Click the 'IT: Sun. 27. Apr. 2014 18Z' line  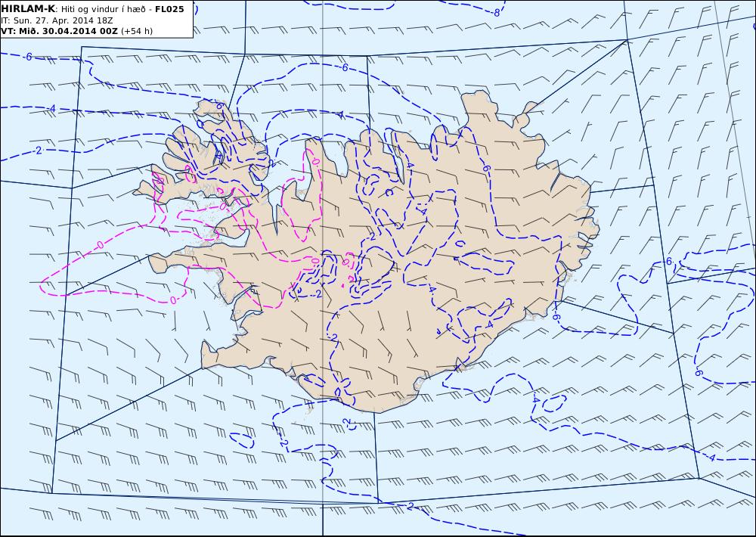[57, 20]
